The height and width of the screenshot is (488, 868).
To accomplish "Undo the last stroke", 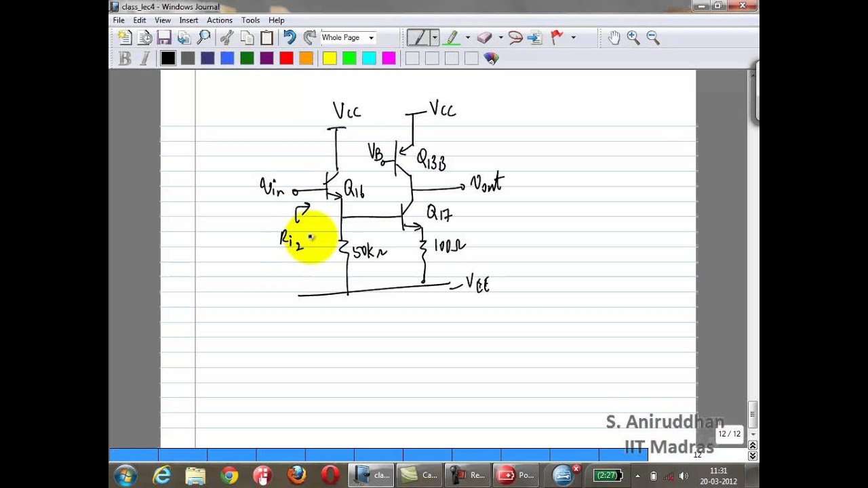I will pyautogui.click(x=290, y=38).
